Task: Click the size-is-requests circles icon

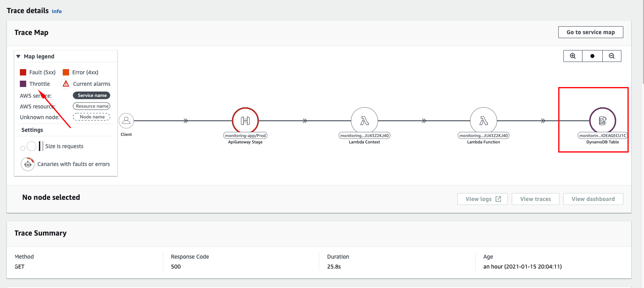Action: [x=28, y=146]
